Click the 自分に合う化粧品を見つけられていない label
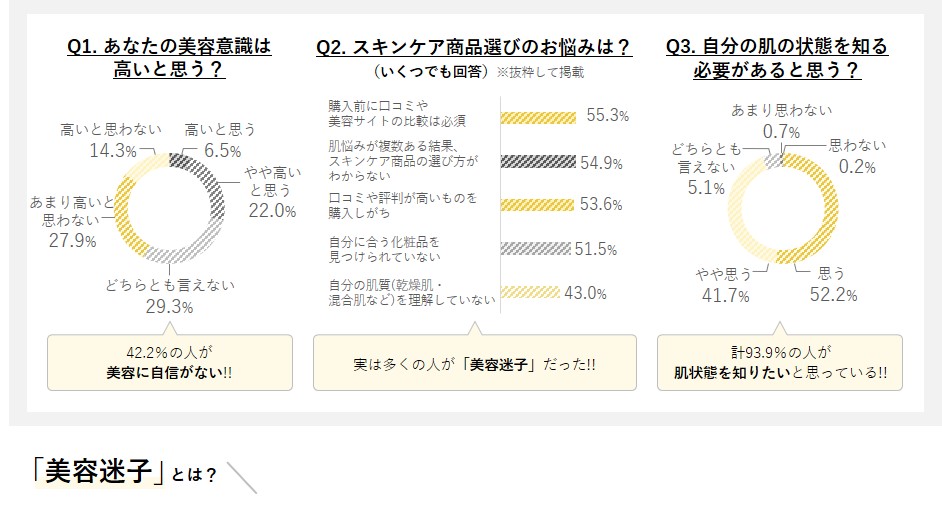 click(x=384, y=249)
